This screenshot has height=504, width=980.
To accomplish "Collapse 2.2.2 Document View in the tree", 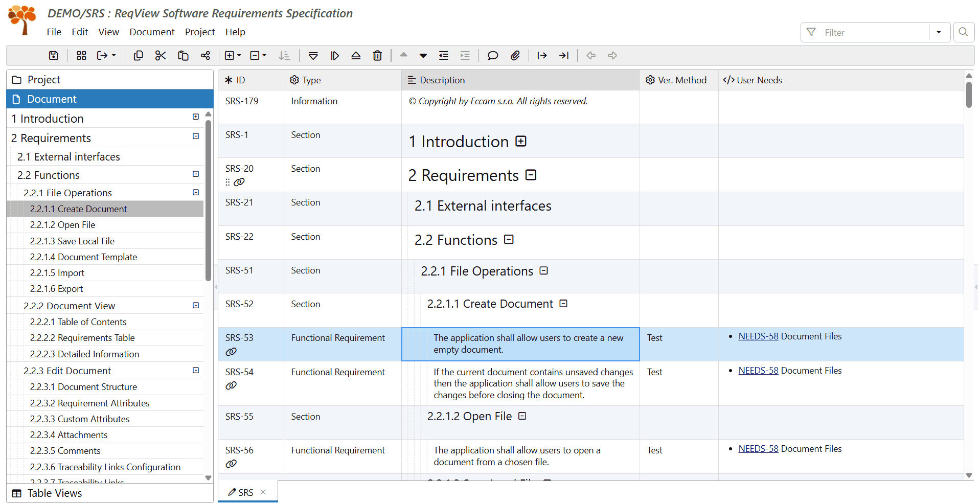I will [196, 306].
